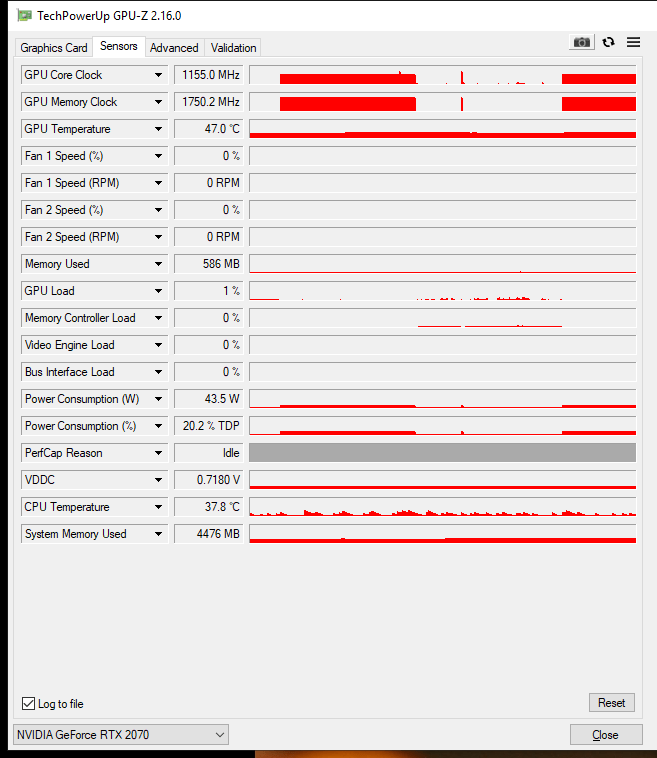Take a screenshot with the camera icon

pyautogui.click(x=582, y=42)
